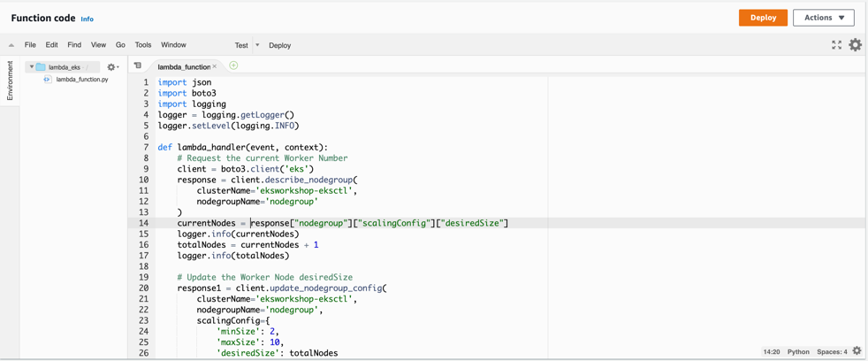Select lambda_function.py in the file tree
Image resolution: width=868 pixels, height=361 pixels.
[82, 80]
